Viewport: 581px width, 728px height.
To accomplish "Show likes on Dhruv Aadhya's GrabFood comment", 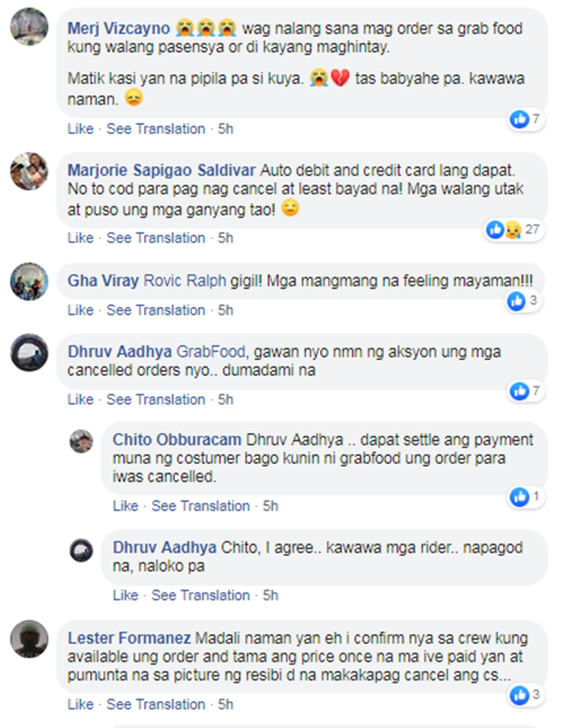I will click(x=525, y=391).
